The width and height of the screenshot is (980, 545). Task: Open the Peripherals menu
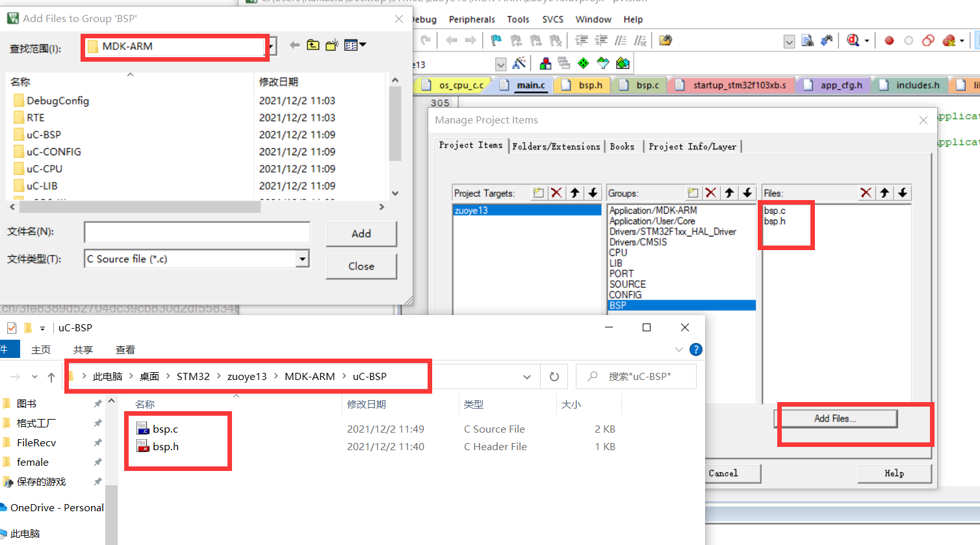pyautogui.click(x=472, y=19)
